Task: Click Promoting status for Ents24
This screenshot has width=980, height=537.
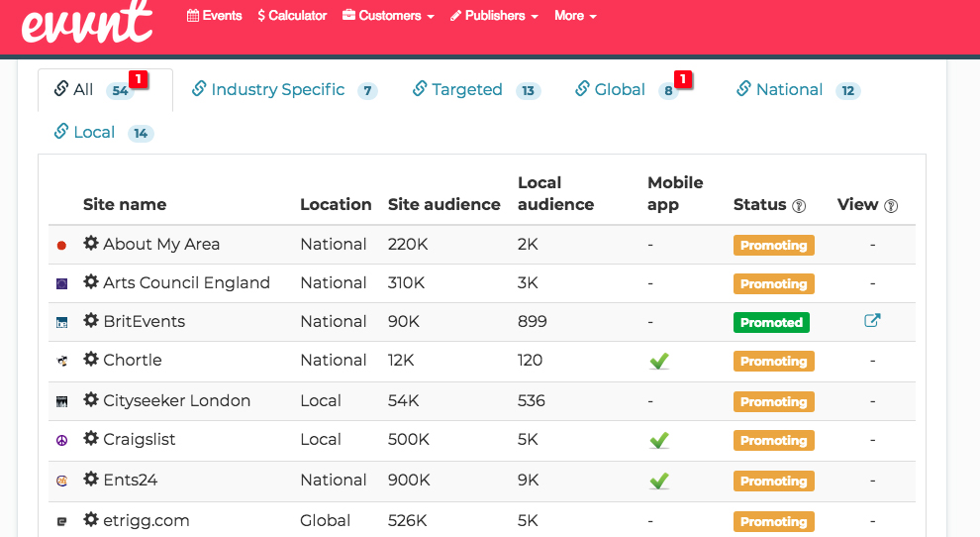Action: click(x=774, y=482)
